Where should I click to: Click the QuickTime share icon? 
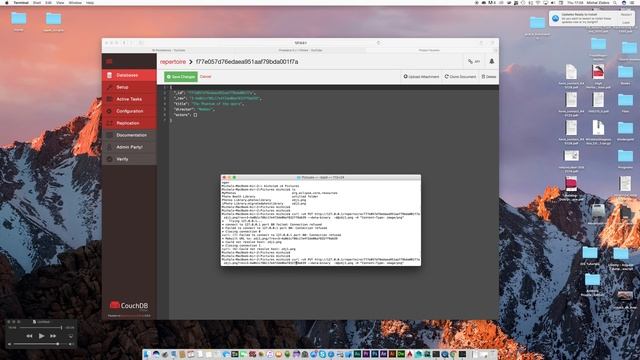[70, 336]
